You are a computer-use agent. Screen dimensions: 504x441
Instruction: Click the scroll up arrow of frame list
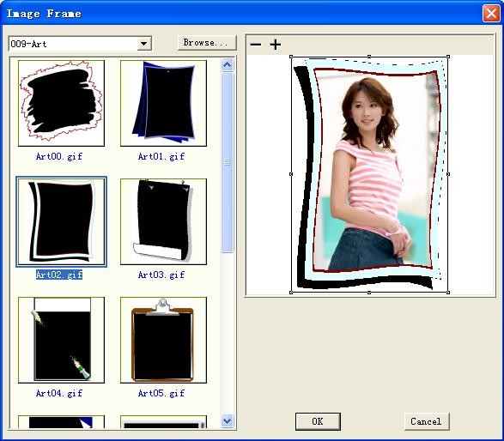tap(228, 65)
